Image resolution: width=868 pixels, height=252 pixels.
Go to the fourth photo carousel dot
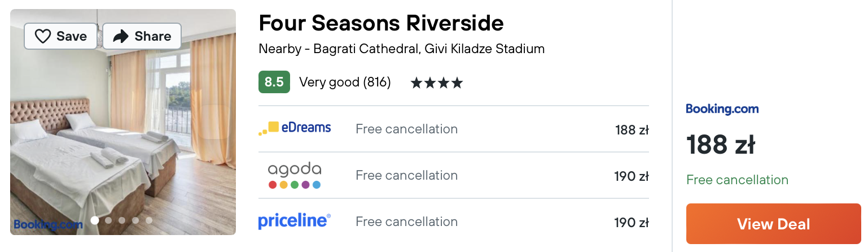pos(135,220)
